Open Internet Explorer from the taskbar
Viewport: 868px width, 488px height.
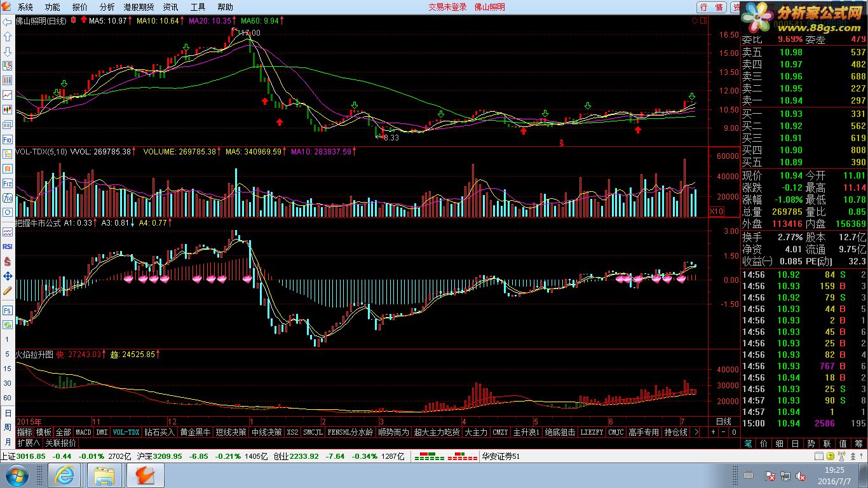(x=64, y=475)
